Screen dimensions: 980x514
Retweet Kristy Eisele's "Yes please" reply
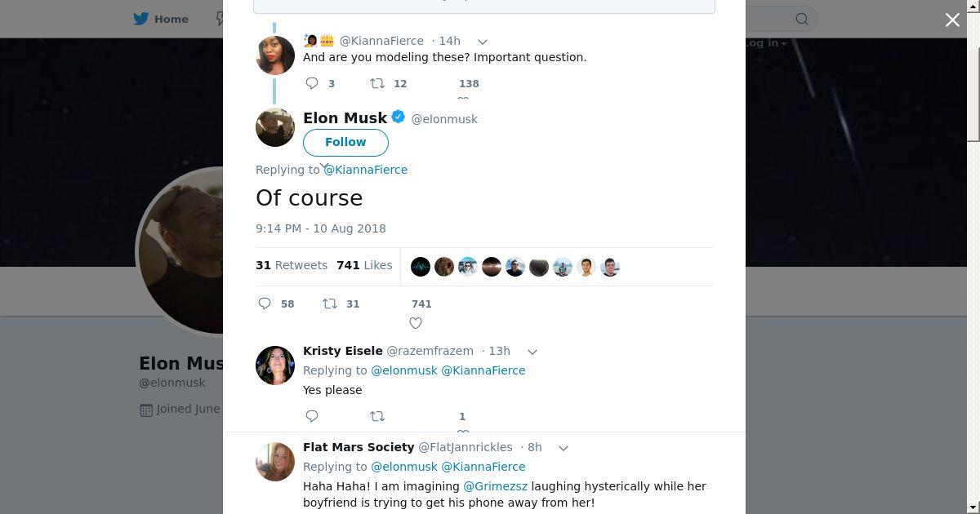[x=377, y=416]
